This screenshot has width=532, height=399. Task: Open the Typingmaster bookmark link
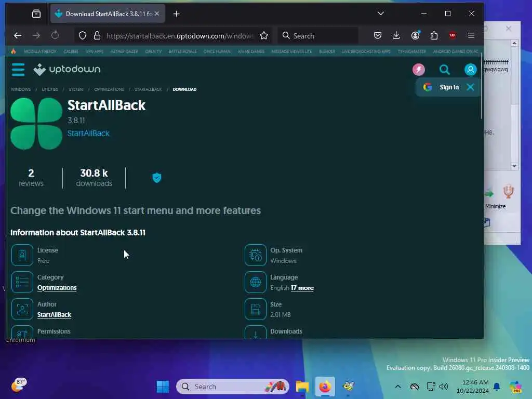pyautogui.click(x=412, y=51)
